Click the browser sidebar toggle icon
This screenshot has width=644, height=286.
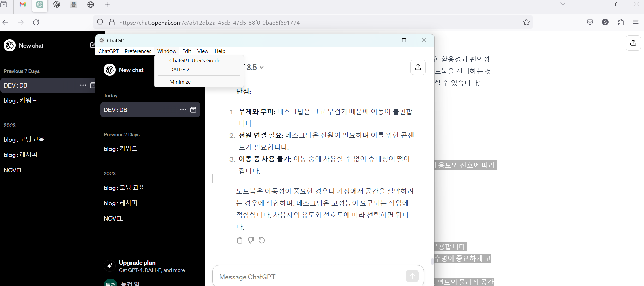(x=4, y=4)
